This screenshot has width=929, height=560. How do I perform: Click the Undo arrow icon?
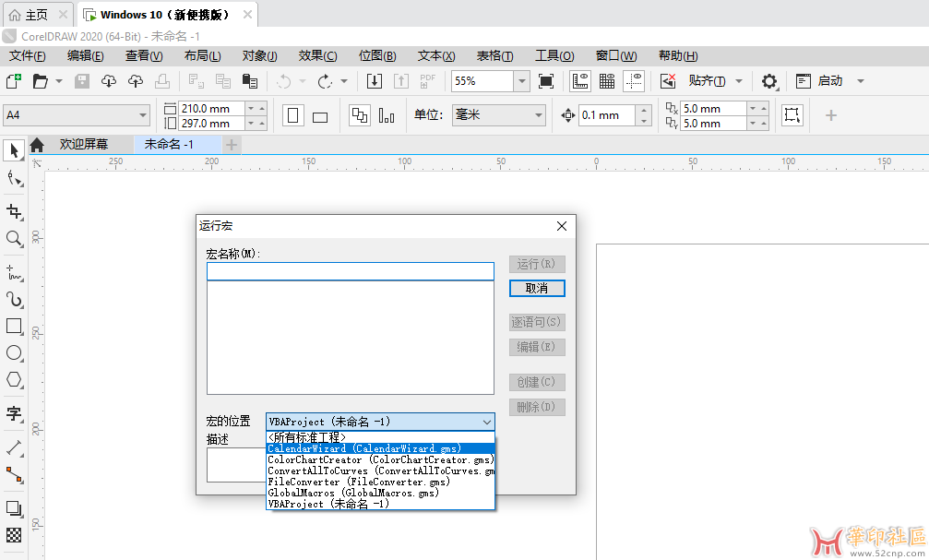pyautogui.click(x=284, y=81)
